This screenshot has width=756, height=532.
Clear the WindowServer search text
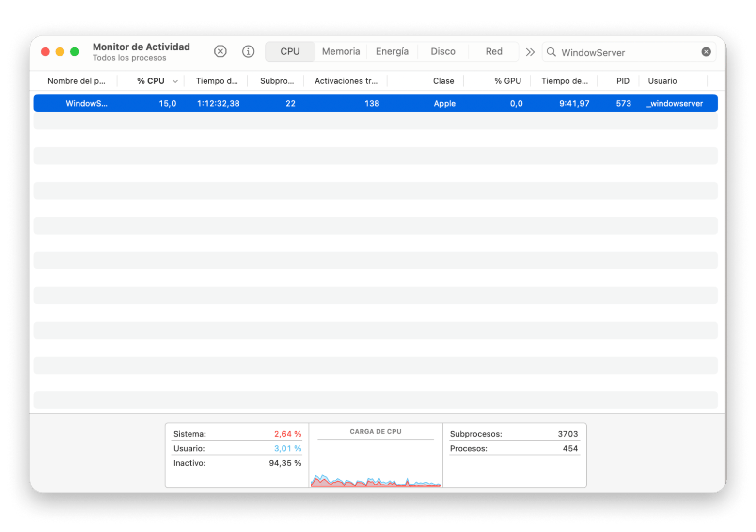click(706, 52)
